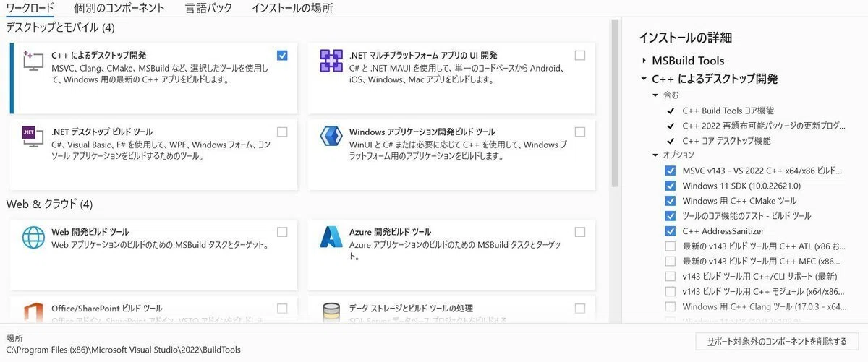Select the Azure 開発ビルド ツール card title
The width and height of the screenshot is (868, 362).
390,232
